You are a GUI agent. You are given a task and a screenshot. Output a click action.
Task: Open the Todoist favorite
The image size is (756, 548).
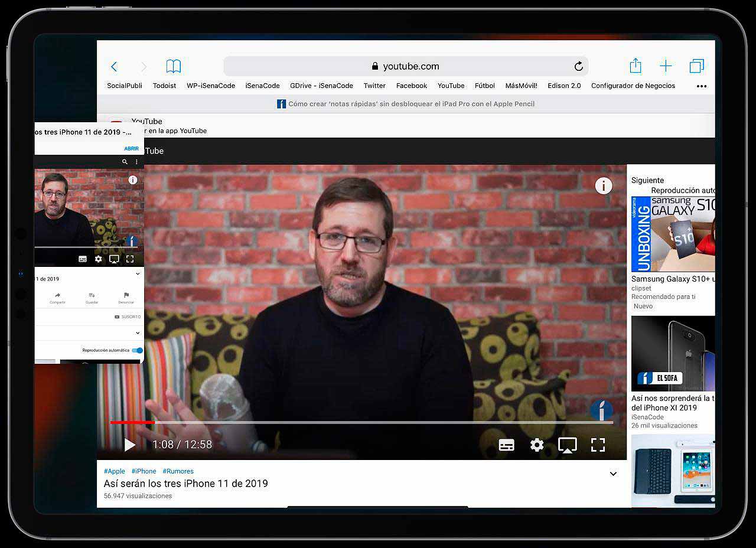click(x=164, y=86)
